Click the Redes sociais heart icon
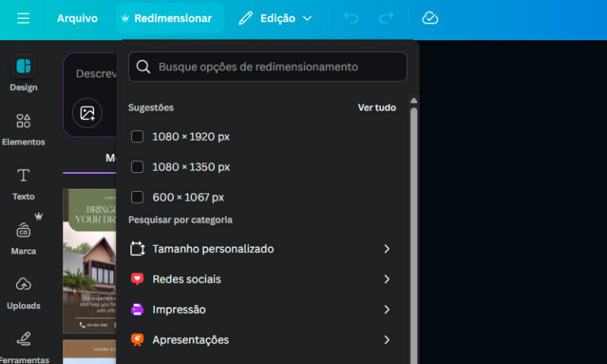This screenshot has height=364, width=607. [138, 279]
